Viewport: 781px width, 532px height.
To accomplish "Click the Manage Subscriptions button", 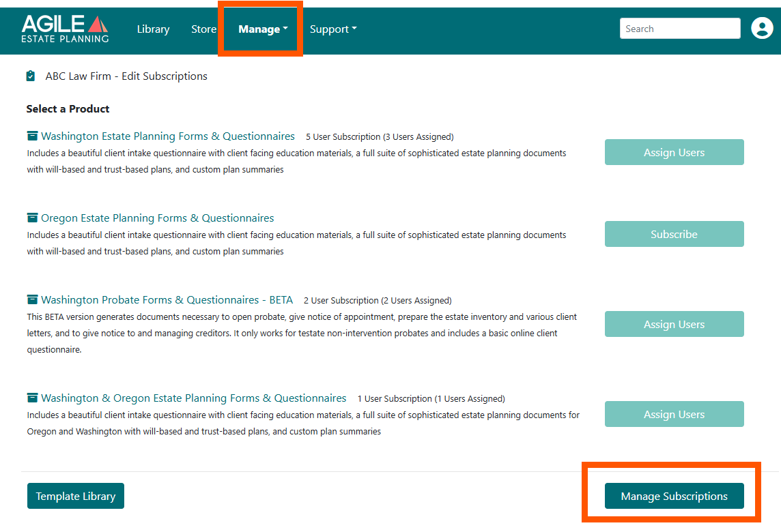I will click(x=674, y=496).
